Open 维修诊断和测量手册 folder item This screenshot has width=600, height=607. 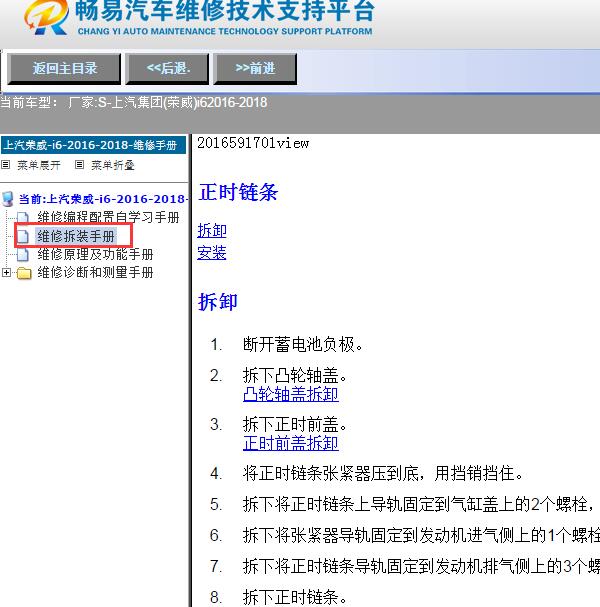95,273
